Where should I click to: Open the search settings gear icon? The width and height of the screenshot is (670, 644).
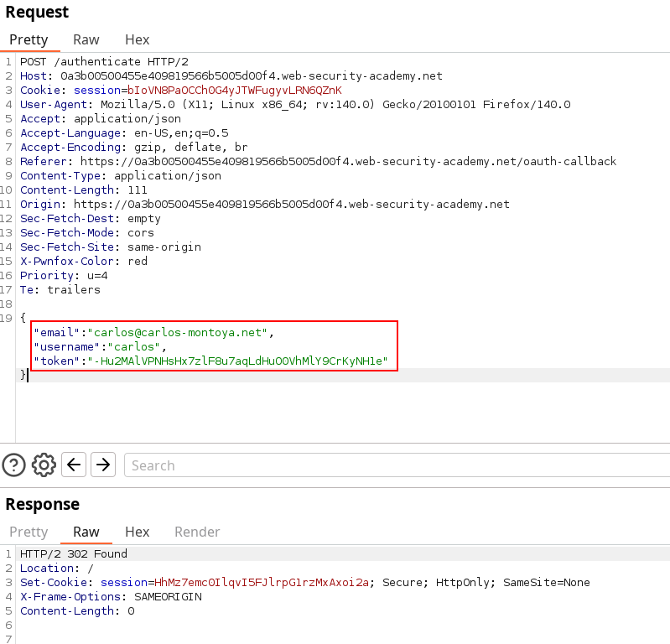(x=44, y=465)
